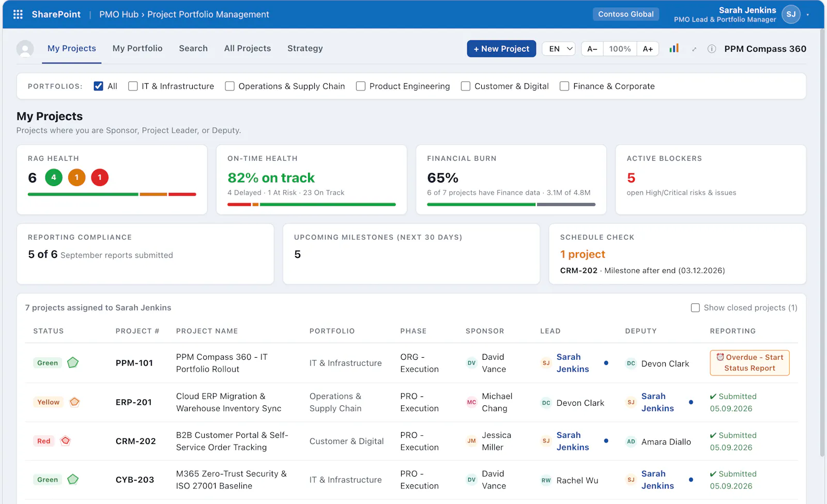Click the 100% zoom level display
Screen dimensions: 827x504
coord(620,49)
